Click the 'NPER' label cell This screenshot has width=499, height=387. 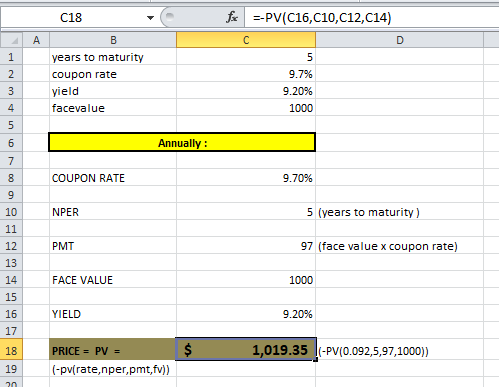click(113, 212)
